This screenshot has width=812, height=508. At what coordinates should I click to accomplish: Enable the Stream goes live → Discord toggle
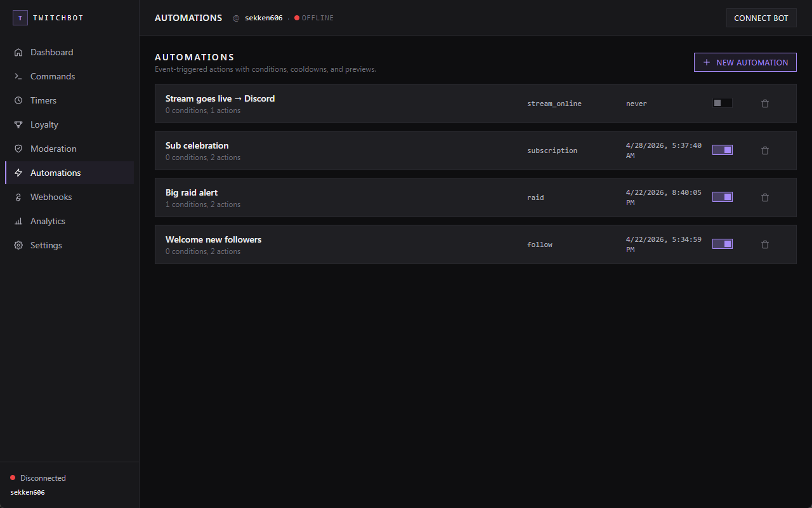click(723, 103)
